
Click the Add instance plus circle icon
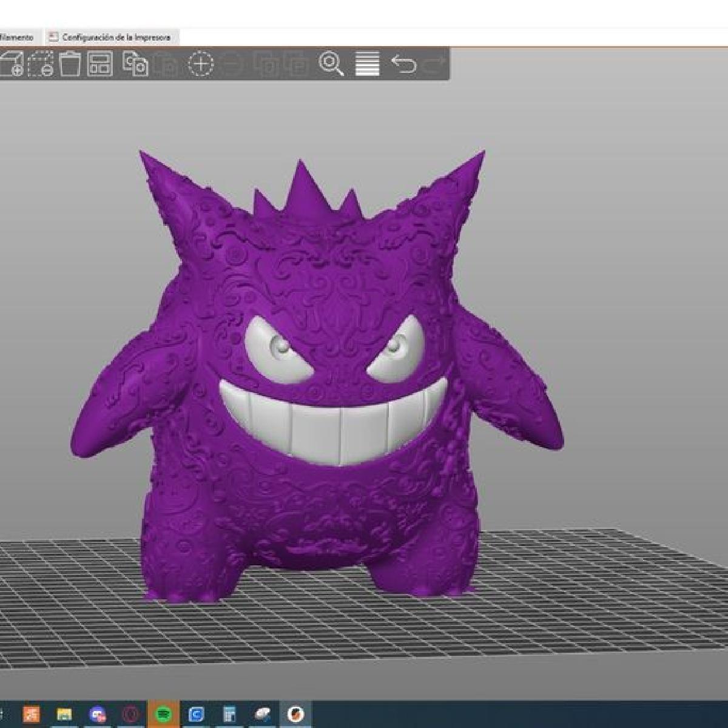click(x=201, y=64)
